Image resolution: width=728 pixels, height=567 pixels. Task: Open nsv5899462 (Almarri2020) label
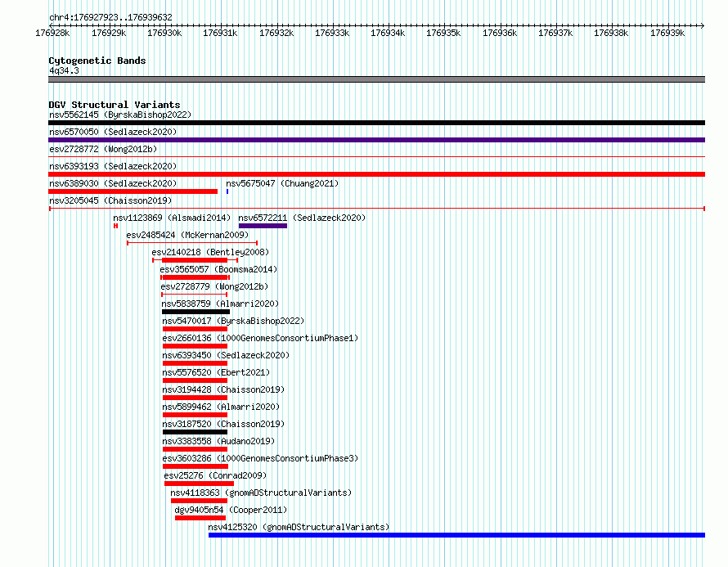click(221, 407)
